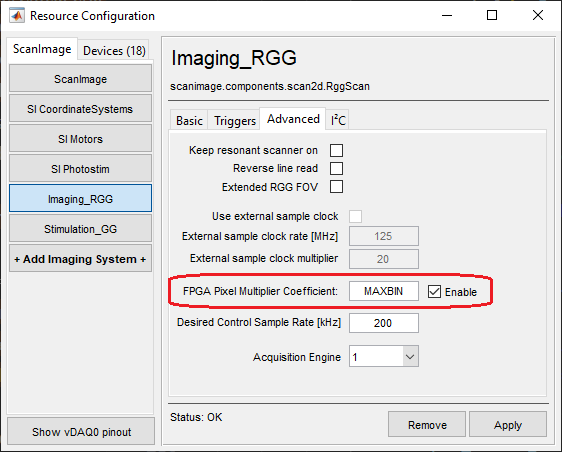The width and height of the screenshot is (562, 452).
Task: Select the ScanImage sidebar button
Action: pyautogui.click(x=80, y=79)
